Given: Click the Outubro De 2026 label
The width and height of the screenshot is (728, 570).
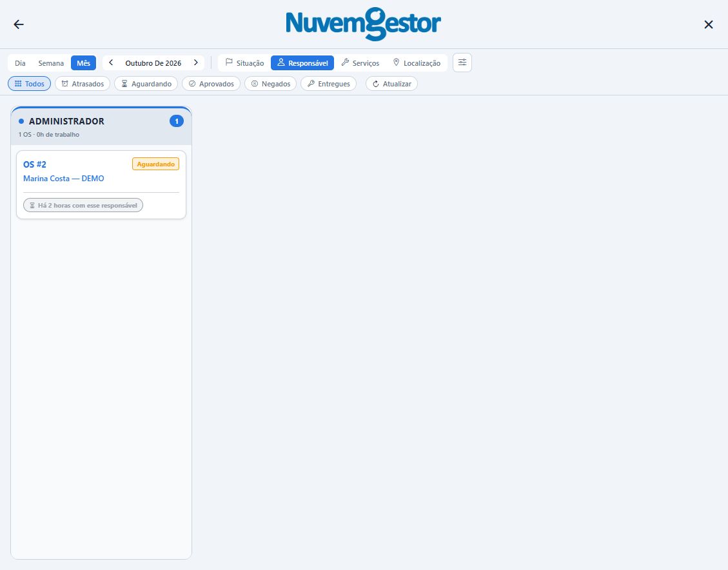Looking at the screenshot, I should tap(153, 63).
